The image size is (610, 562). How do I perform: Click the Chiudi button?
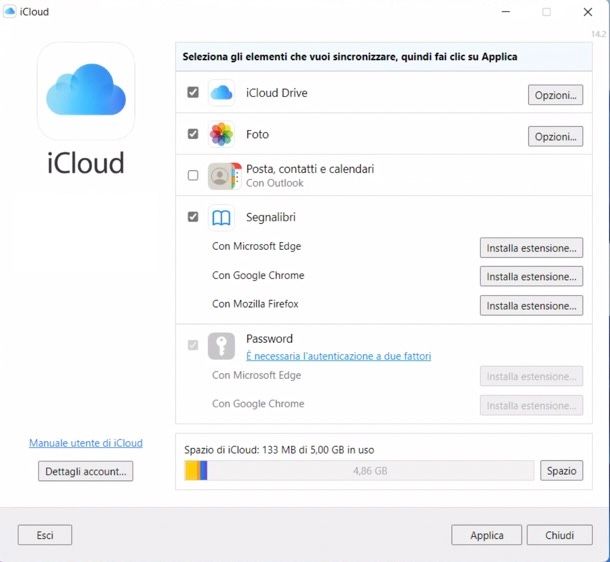tap(559, 535)
